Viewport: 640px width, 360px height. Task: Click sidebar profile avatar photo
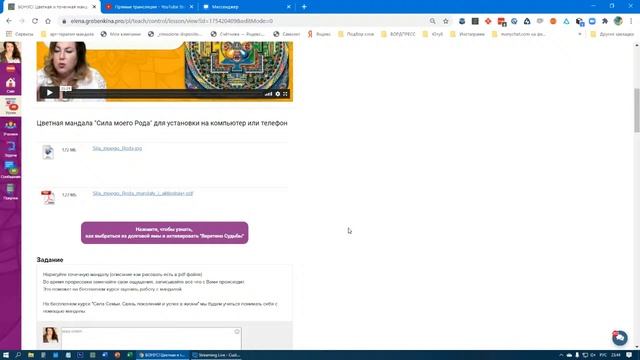pyautogui.click(x=11, y=52)
